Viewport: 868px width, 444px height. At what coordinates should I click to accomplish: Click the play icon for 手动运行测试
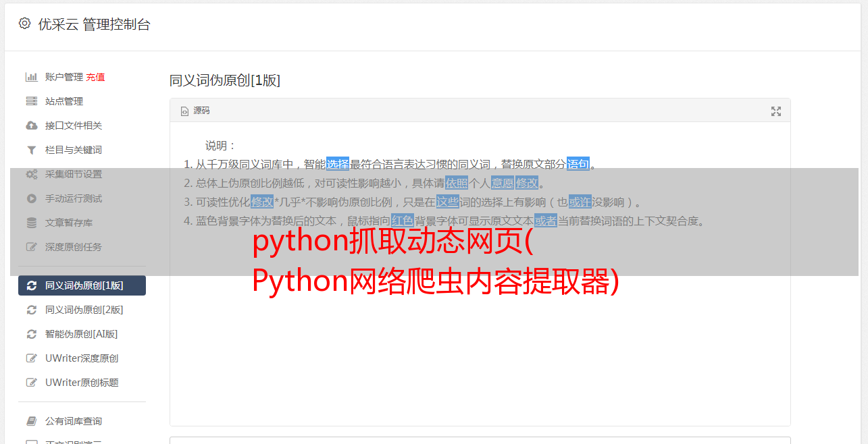pyautogui.click(x=31, y=198)
